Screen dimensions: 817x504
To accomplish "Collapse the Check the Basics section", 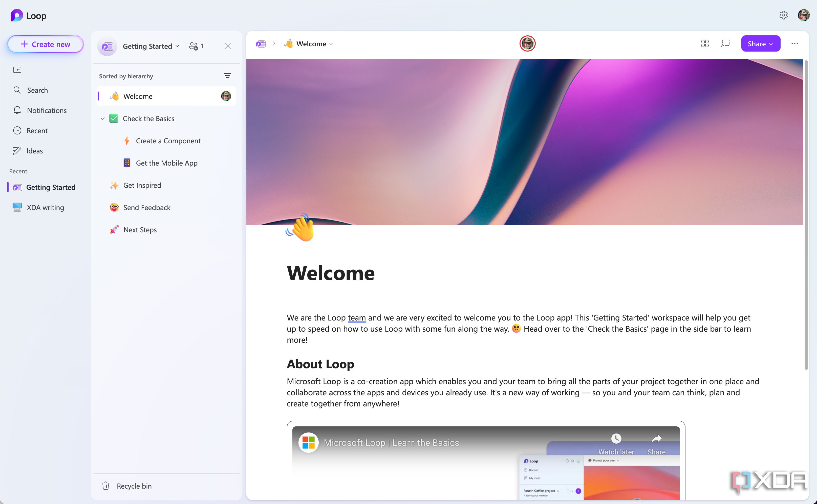I will [103, 119].
